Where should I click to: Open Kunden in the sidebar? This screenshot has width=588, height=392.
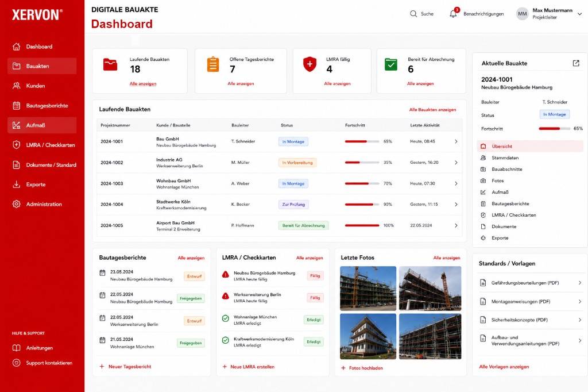tap(42, 86)
